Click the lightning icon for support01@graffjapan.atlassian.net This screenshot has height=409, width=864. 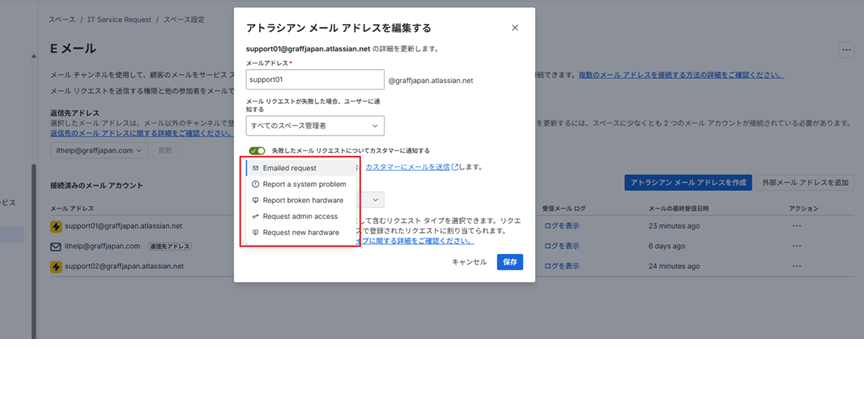[56, 227]
